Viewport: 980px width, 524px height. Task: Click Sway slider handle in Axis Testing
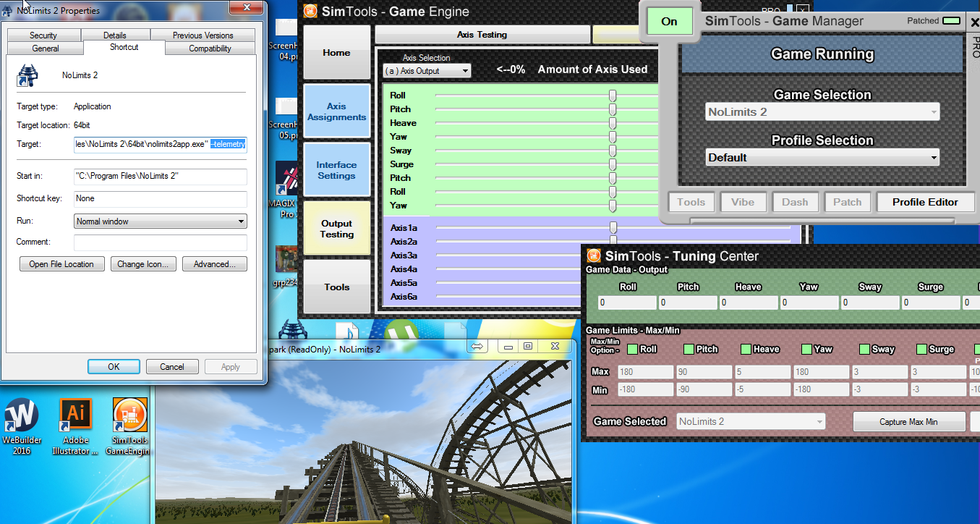(x=613, y=151)
